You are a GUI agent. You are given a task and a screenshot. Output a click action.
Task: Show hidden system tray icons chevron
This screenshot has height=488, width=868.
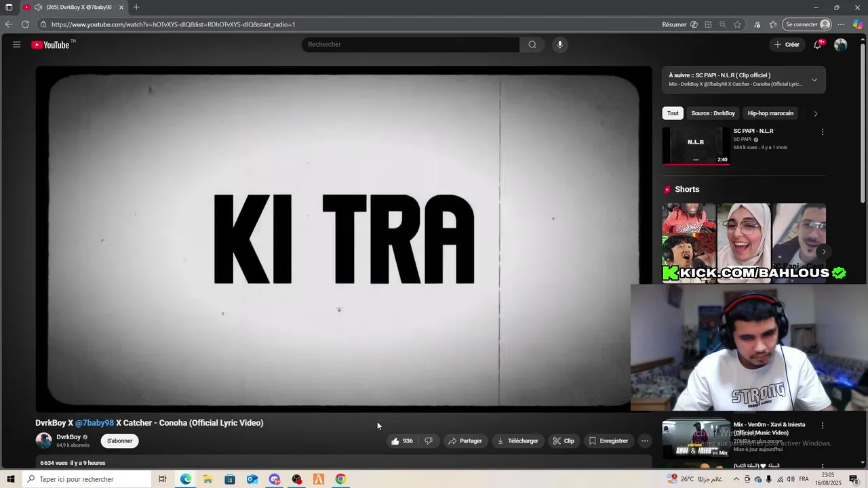(x=736, y=479)
